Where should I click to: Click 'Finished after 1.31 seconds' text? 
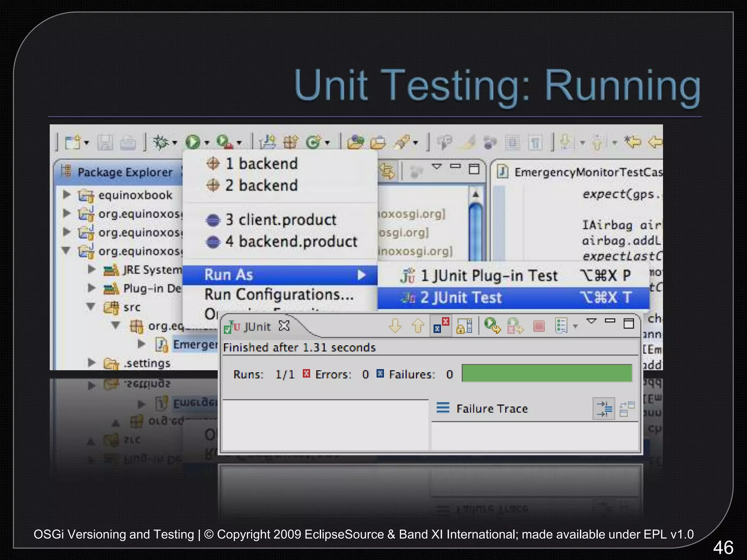(x=299, y=347)
